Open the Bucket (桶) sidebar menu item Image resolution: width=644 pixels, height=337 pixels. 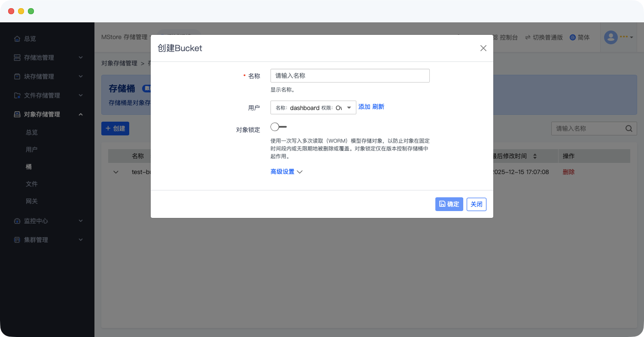click(29, 167)
